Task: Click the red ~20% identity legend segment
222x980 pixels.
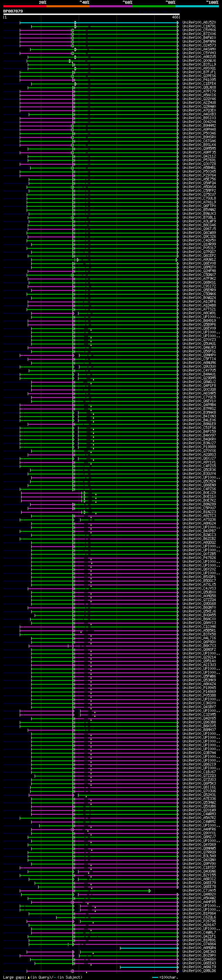Action: [x=25, y=6]
